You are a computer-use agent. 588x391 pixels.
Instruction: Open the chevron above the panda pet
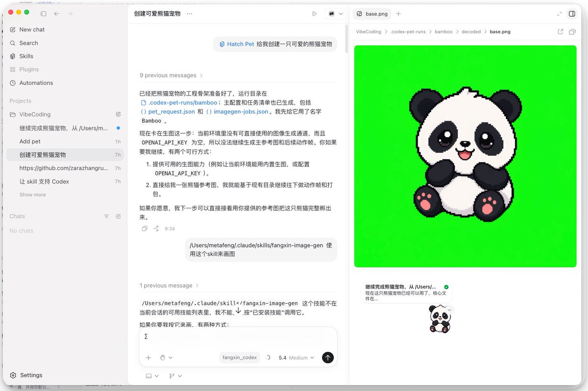click(x=450, y=310)
